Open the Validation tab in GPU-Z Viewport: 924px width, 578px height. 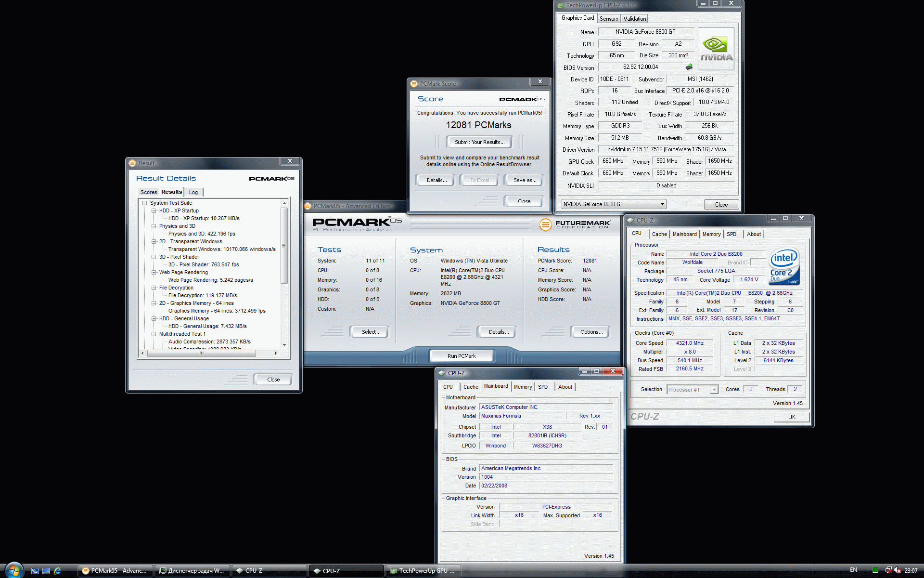point(634,19)
